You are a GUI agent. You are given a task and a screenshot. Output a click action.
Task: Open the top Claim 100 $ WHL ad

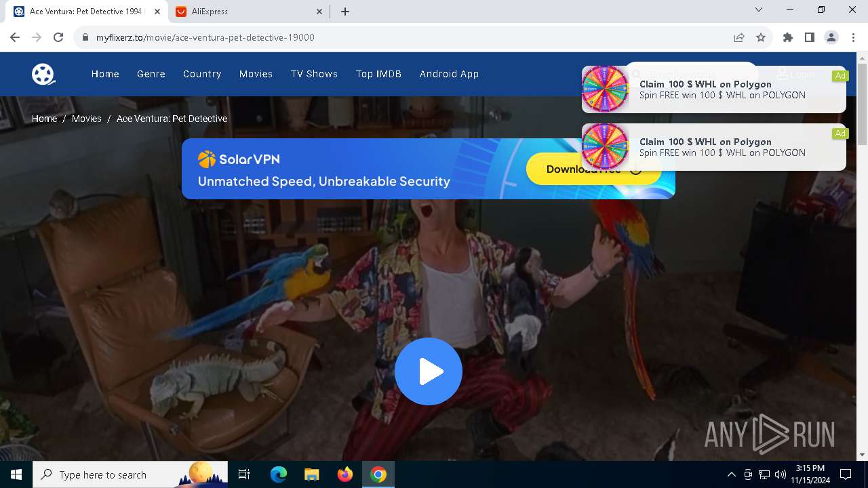point(714,89)
